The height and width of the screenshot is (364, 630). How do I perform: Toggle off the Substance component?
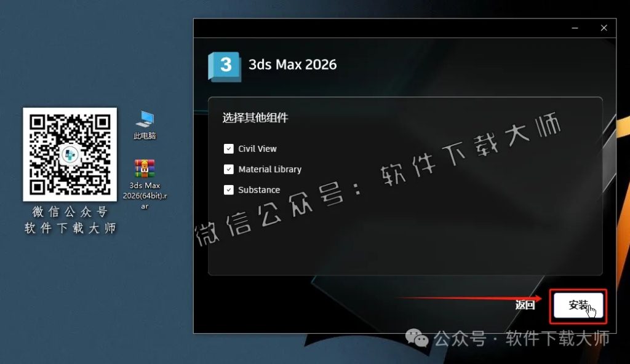228,189
